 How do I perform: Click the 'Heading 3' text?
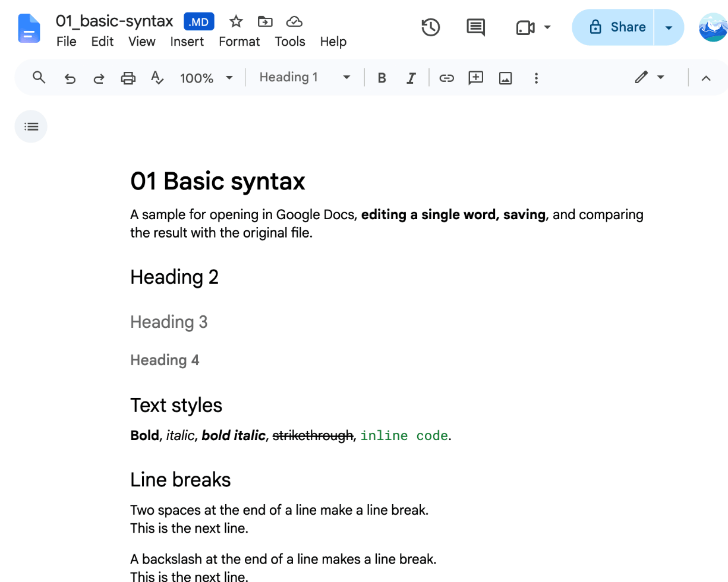tap(169, 322)
